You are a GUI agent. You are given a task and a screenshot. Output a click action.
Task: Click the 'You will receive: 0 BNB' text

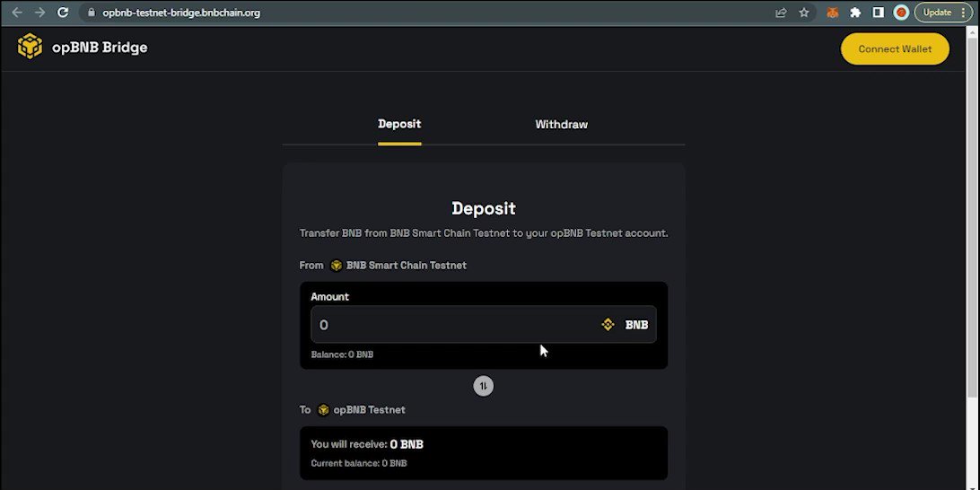[x=367, y=444]
